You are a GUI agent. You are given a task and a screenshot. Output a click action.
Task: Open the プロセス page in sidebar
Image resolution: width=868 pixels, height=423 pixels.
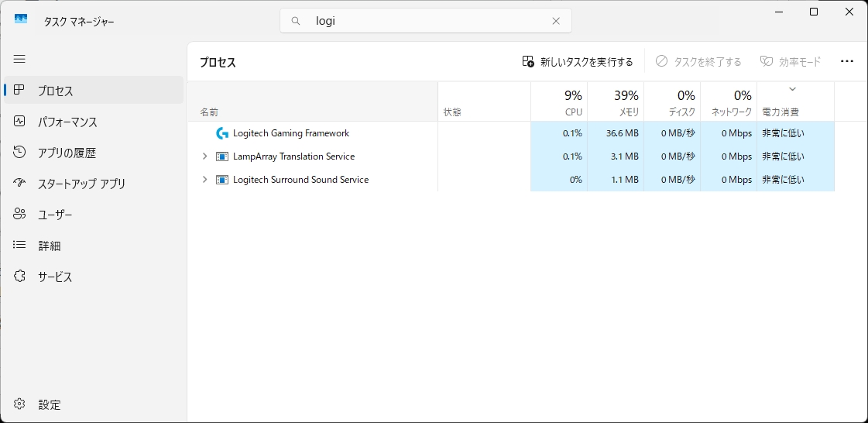[x=94, y=90]
